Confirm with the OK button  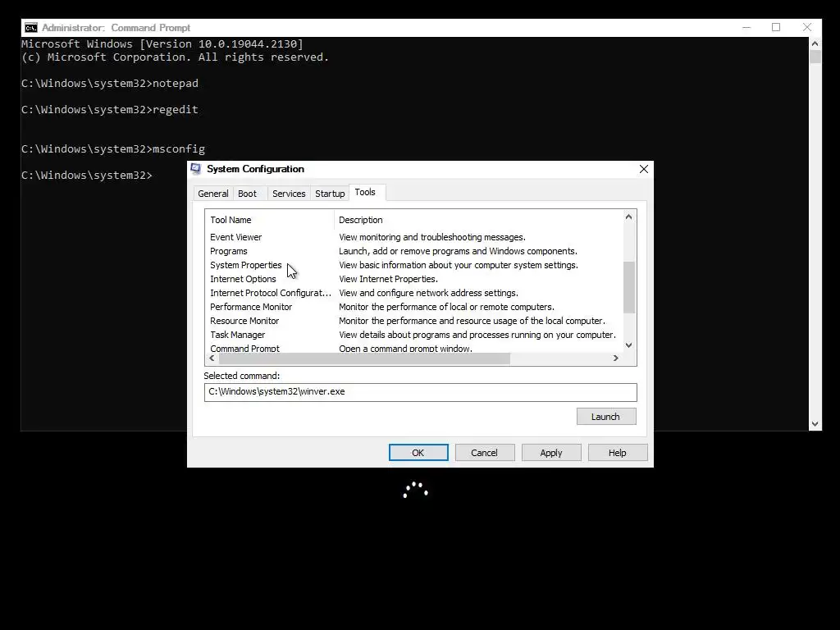click(x=418, y=453)
